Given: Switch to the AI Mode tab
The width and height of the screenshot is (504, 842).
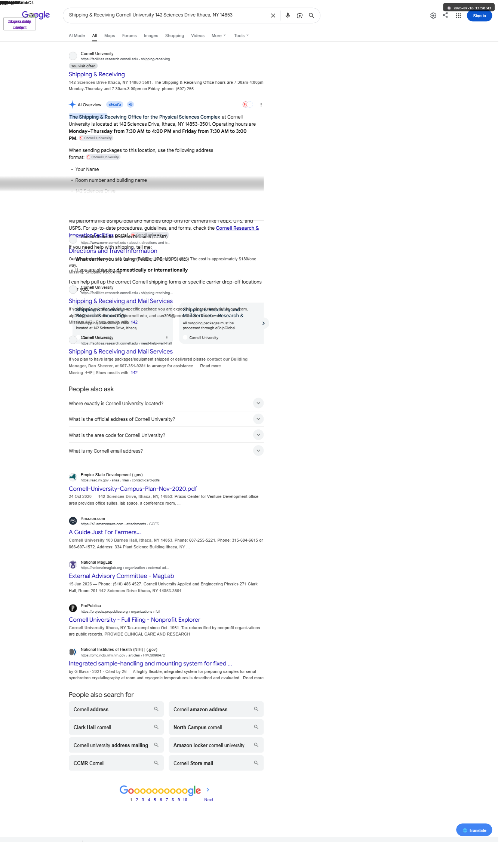Looking at the screenshot, I should pos(77,36).
